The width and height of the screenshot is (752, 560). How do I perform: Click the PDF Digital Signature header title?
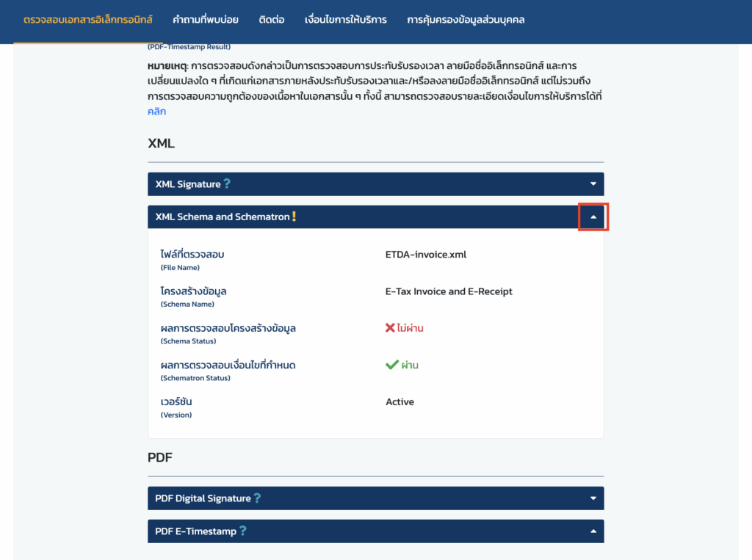[x=203, y=498]
